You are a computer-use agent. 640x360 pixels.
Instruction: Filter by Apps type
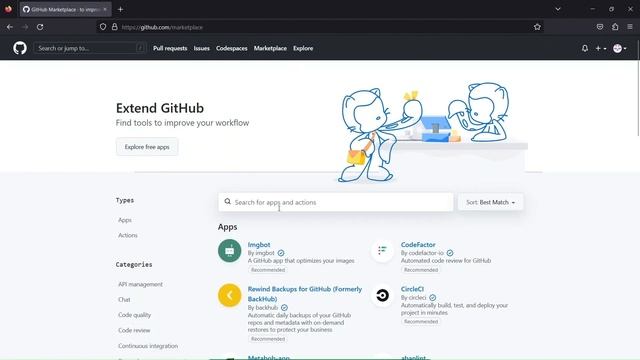125,220
